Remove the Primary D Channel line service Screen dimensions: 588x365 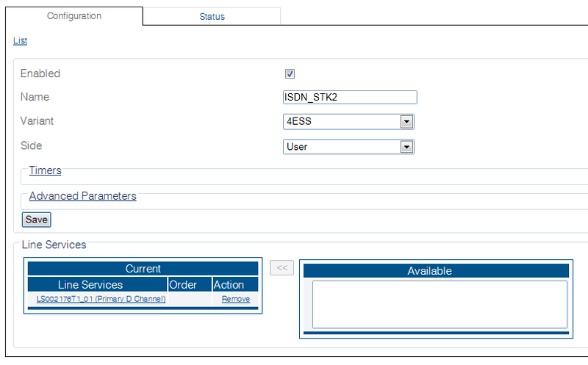[235, 300]
